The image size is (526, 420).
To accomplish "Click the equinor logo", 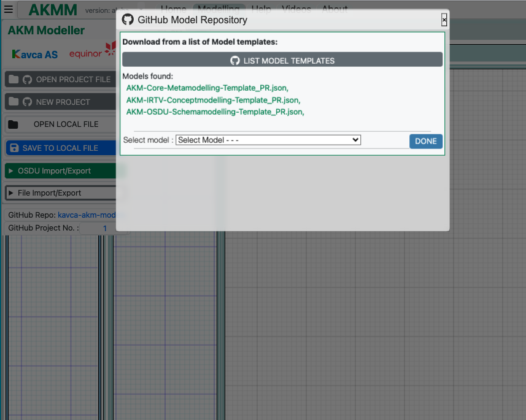I will [92, 51].
